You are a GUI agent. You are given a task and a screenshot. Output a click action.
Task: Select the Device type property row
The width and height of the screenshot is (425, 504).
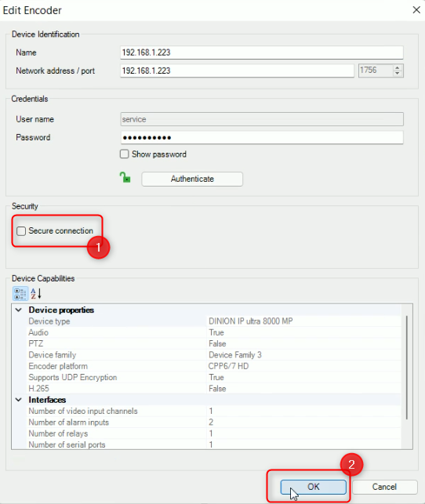(x=214, y=321)
